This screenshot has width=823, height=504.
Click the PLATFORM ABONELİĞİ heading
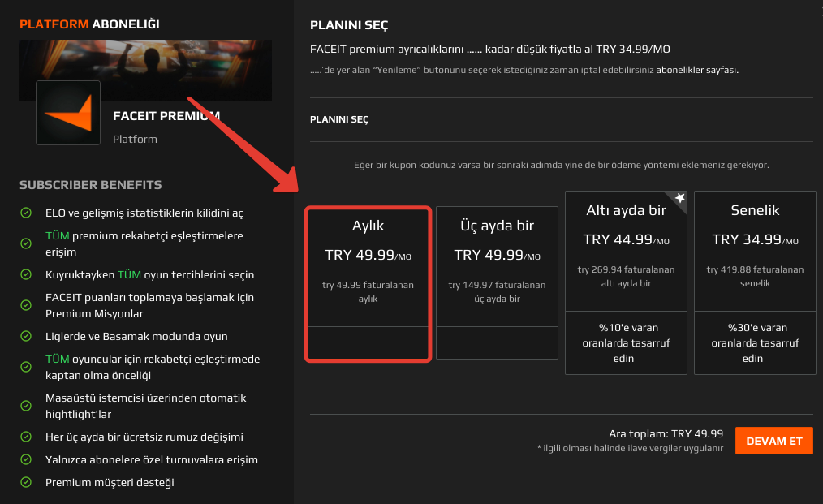89,24
